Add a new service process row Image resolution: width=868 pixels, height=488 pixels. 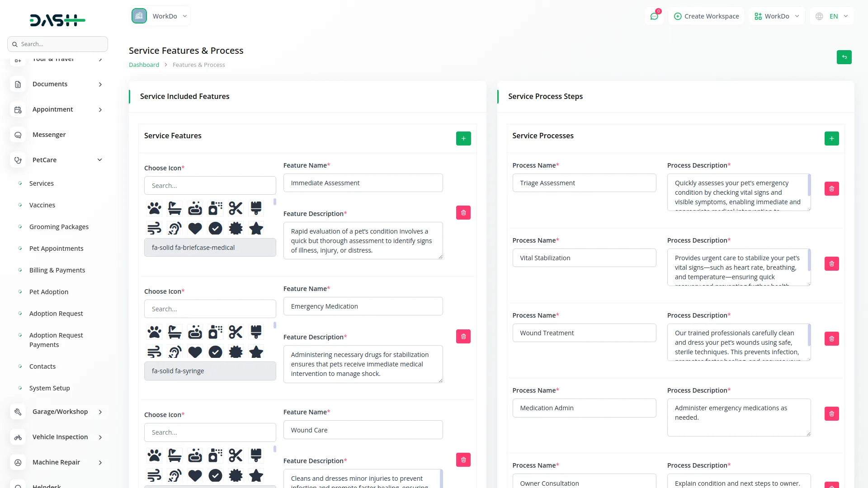coord(831,139)
